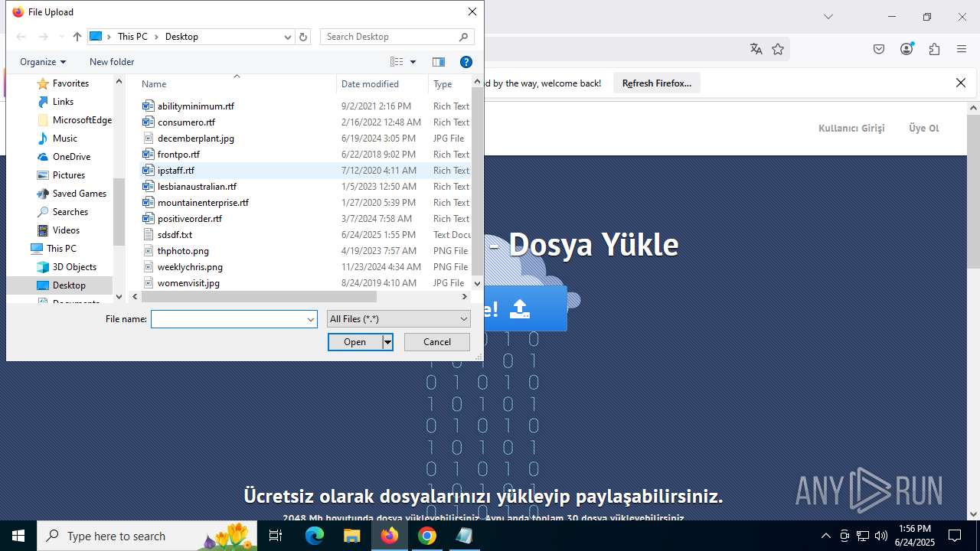Open the taskbar clock showing 1:56 PM

[x=915, y=536]
